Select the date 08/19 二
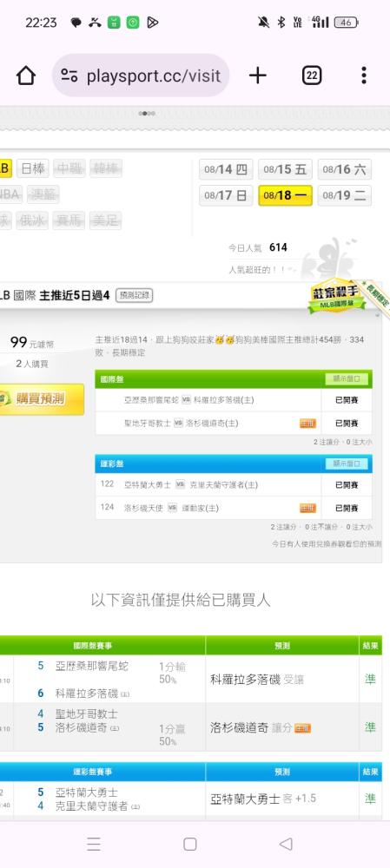Viewport: 390px width, 868px height. tap(345, 195)
